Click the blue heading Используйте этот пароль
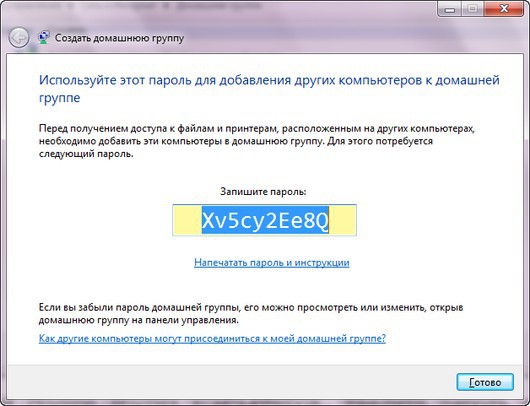This screenshot has height=406, width=530. point(269,89)
